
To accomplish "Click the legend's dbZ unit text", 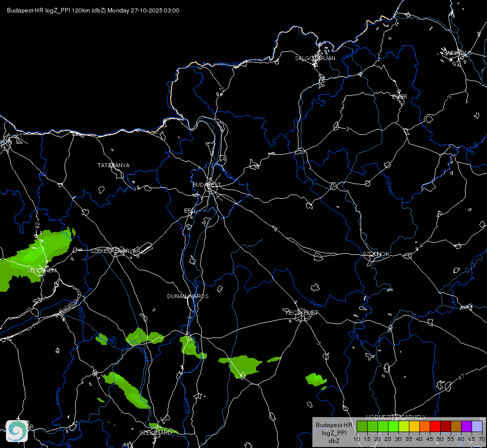I will click(334, 441).
